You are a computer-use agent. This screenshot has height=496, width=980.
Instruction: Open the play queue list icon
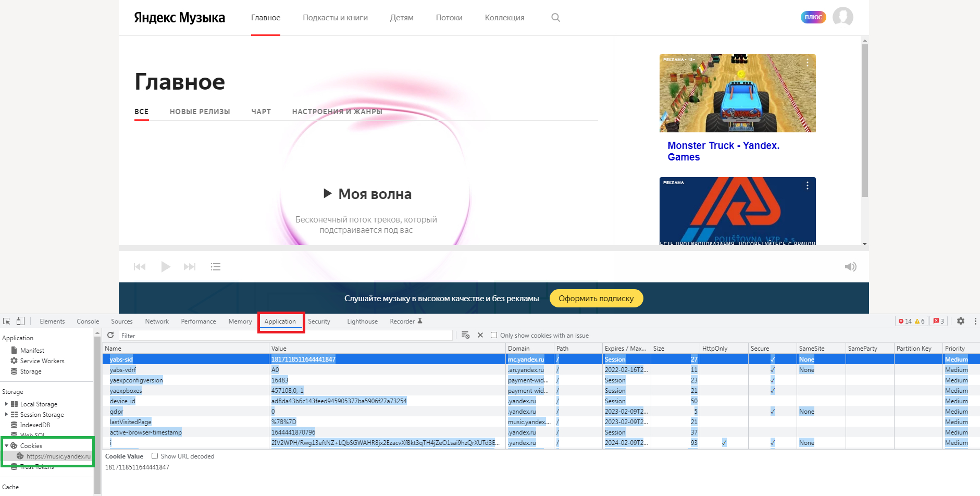(x=216, y=267)
